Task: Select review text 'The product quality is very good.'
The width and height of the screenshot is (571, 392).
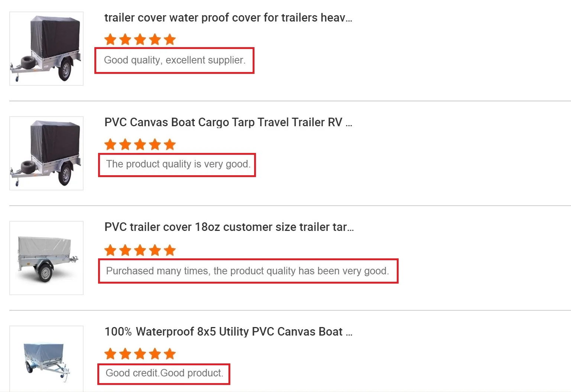Action: (x=178, y=164)
